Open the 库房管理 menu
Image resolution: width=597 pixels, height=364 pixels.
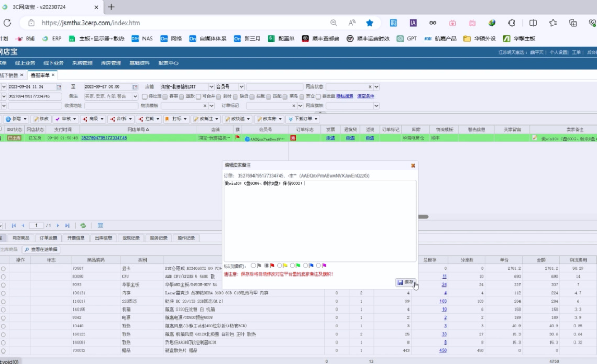(111, 63)
